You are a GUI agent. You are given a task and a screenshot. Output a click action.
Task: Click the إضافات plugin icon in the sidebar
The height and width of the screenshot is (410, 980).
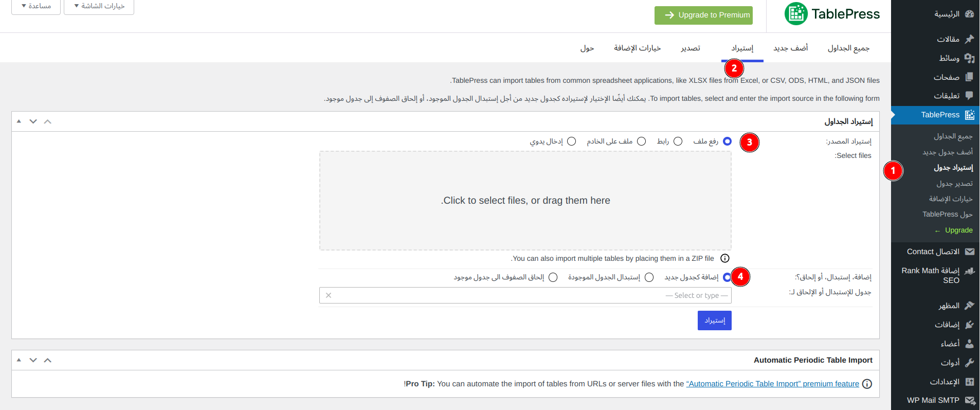pos(970,325)
